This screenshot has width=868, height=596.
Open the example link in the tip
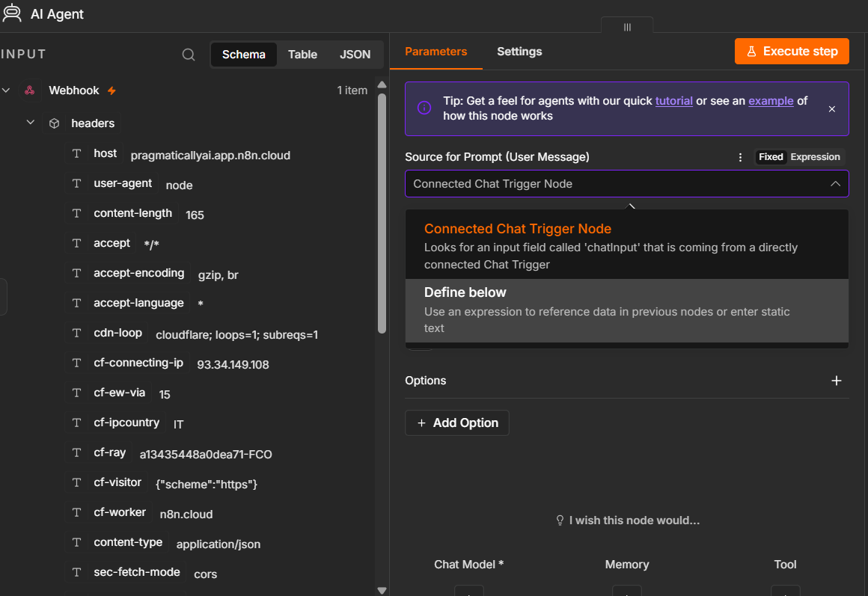click(771, 101)
